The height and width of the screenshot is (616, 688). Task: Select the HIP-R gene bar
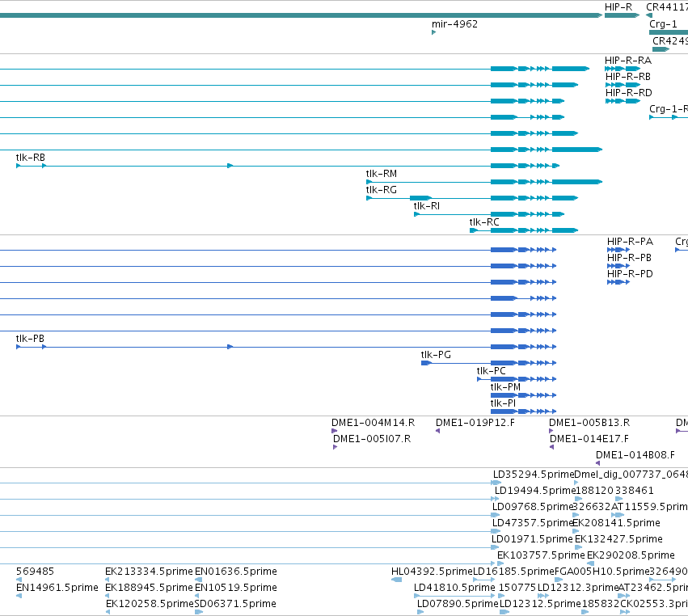click(x=622, y=15)
